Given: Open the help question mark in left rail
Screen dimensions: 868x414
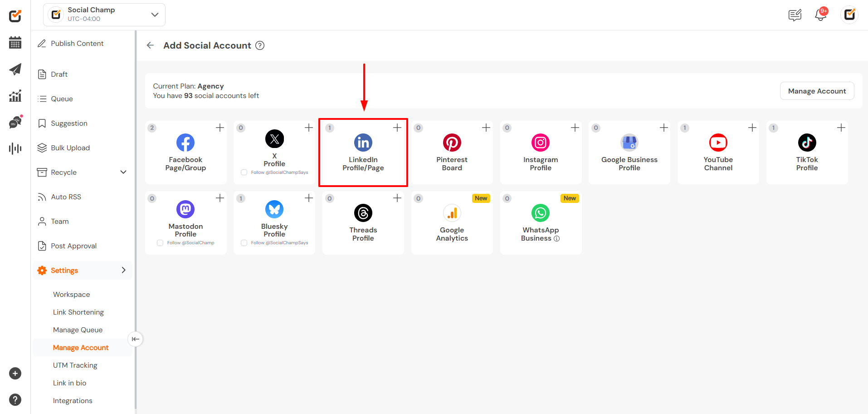Looking at the screenshot, I should pos(15,400).
